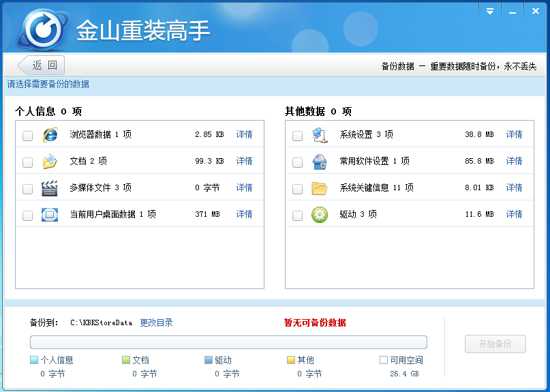
Task: Click the multimedia files clapperboard icon
Action: pos(50,188)
